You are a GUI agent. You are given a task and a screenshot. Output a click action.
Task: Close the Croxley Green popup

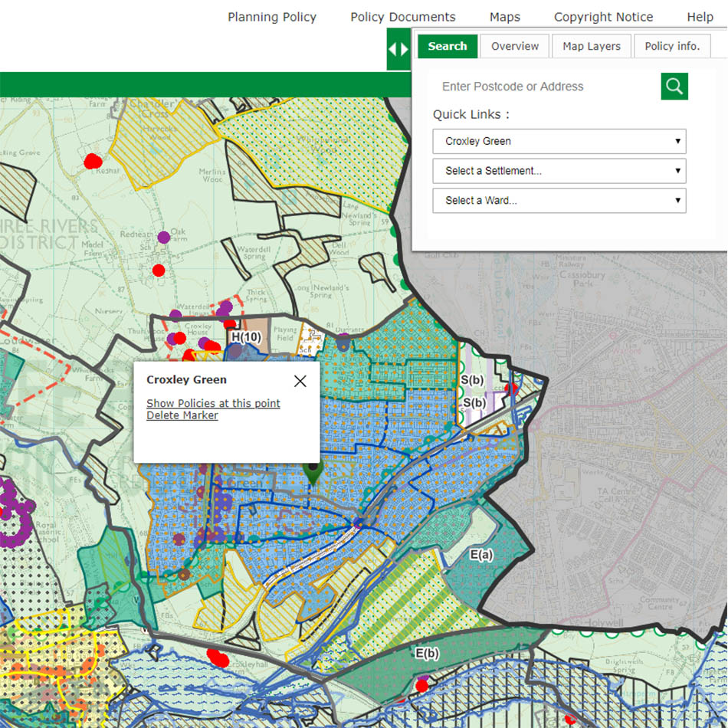tap(300, 381)
